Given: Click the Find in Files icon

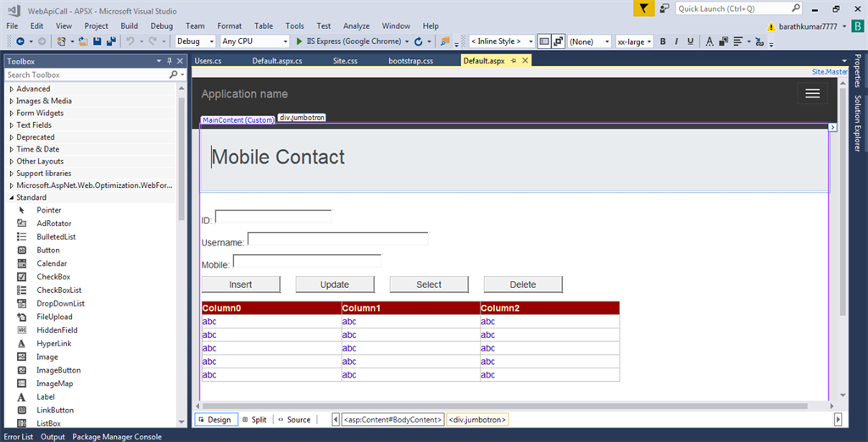Looking at the screenshot, I should click(x=445, y=41).
